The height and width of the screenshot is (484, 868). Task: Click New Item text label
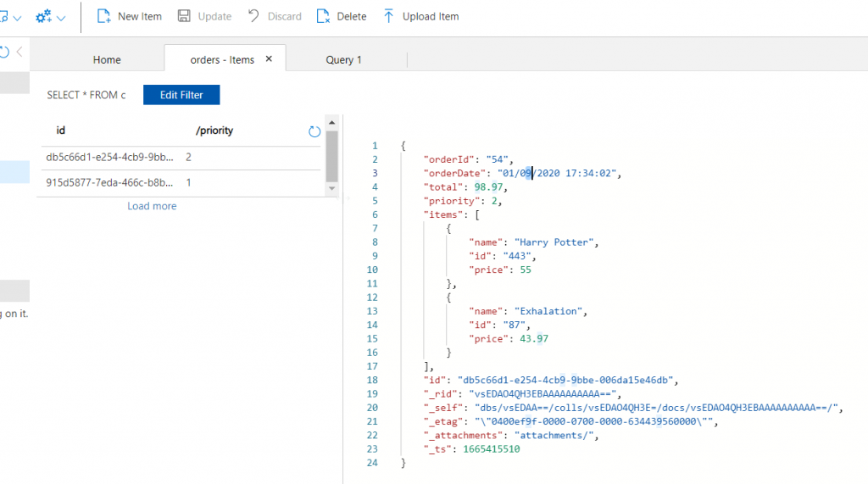pyautogui.click(x=140, y=17)
